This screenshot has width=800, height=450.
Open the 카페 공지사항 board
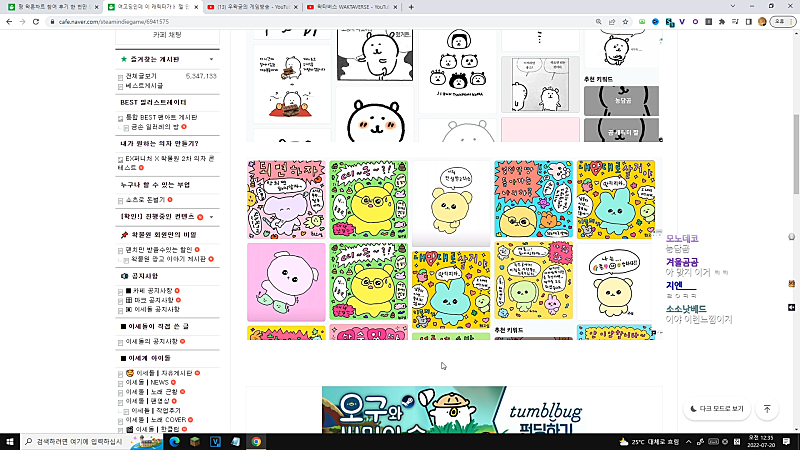(x=152, y=291)
